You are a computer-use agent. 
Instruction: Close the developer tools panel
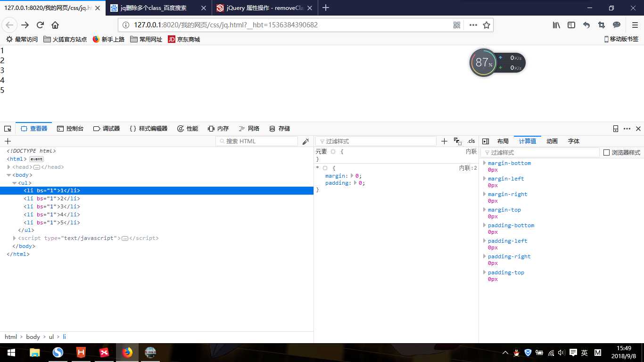pos(638,129)
